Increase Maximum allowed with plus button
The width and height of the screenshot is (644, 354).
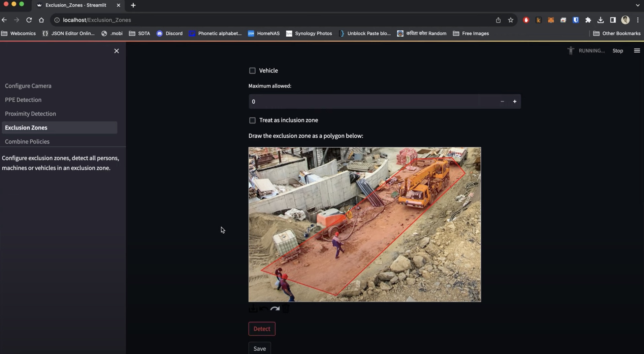[x=515, y=102]
